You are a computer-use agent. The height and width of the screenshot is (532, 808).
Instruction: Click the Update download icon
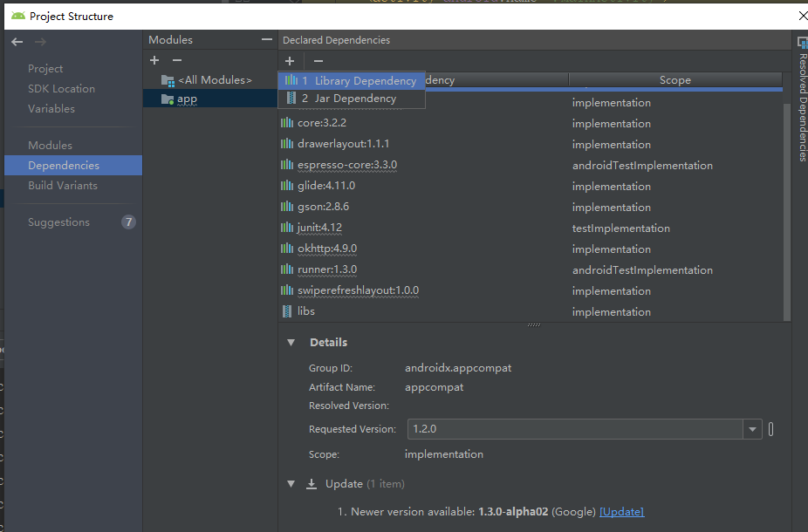(x=312, y=484)
